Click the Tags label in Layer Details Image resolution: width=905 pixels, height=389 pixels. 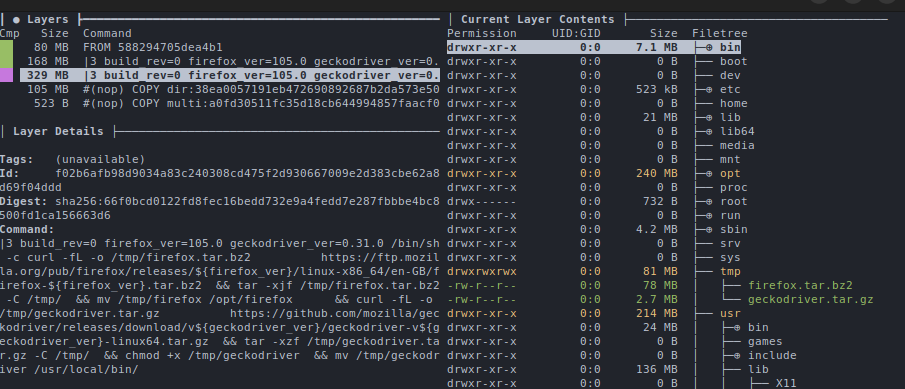pyautogui.click(x=17, y=159)
